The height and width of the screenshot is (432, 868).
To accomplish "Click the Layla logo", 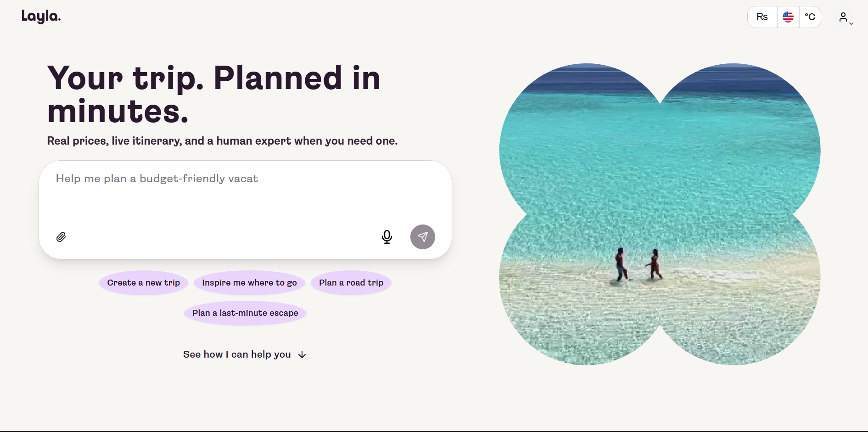I will pos(41,17).
